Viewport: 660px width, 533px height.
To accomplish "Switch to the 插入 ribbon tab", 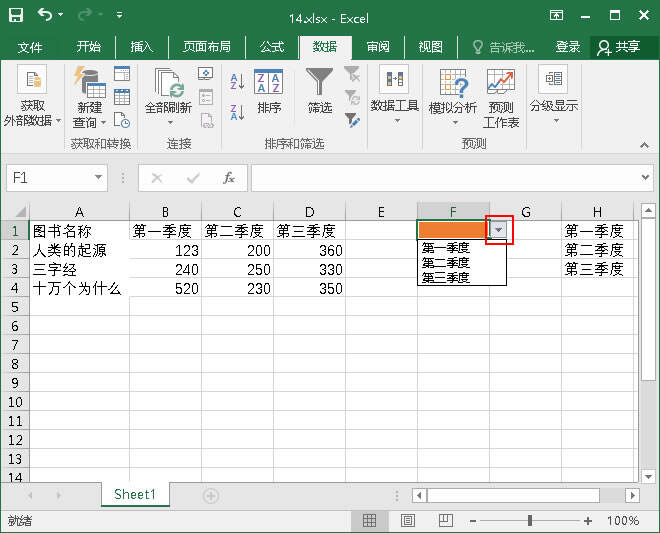I will [x=142, y=47].
